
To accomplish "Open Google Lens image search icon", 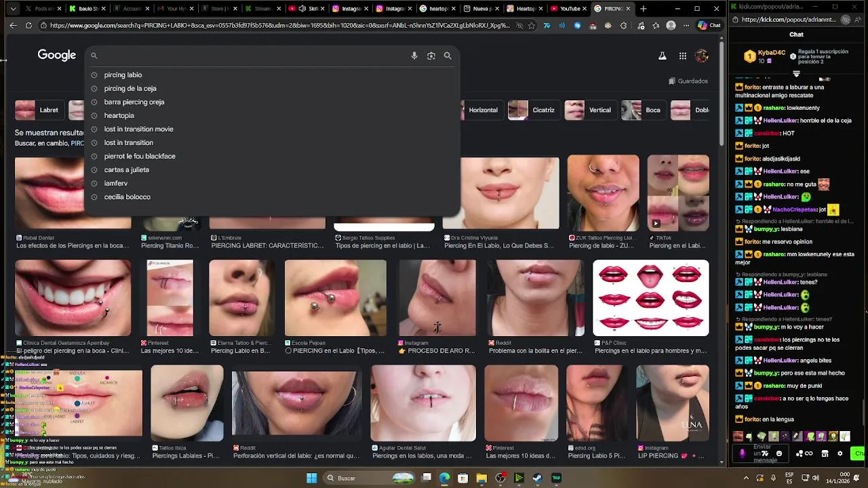I will (431, 56).
